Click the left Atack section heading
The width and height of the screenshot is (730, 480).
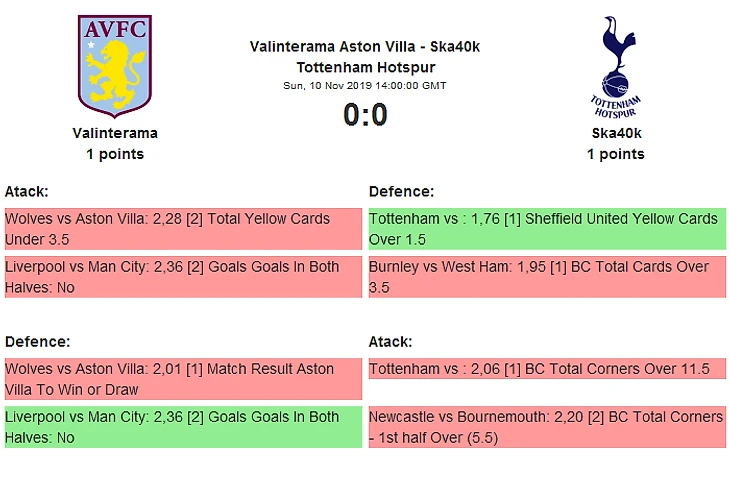coord(27,191)
